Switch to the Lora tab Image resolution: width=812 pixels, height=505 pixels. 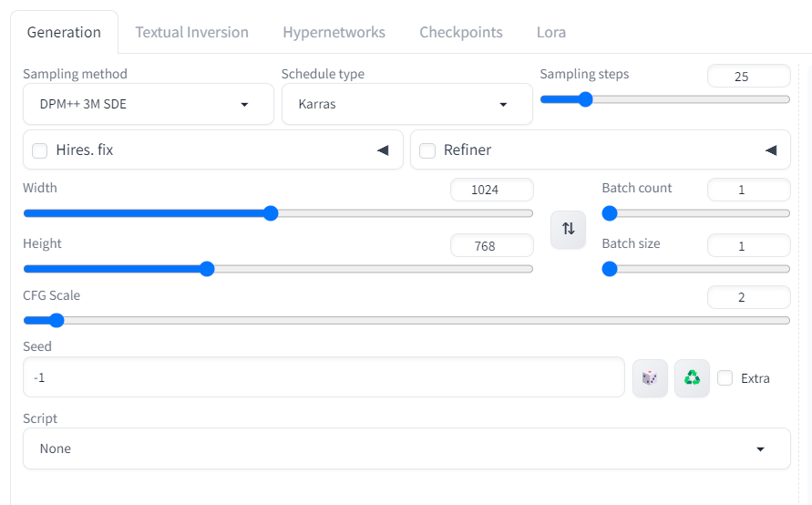pyautogui.click(x=550, y=32)
